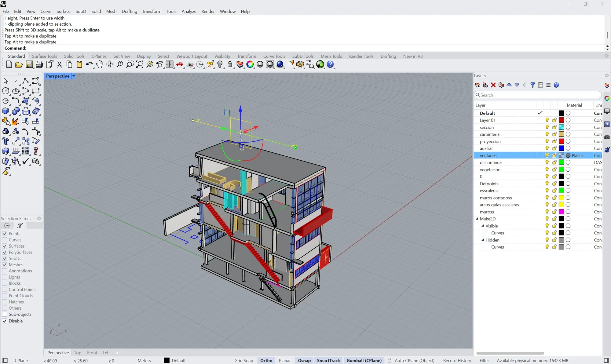Click the lock objects padlock icon

[230, 64]
